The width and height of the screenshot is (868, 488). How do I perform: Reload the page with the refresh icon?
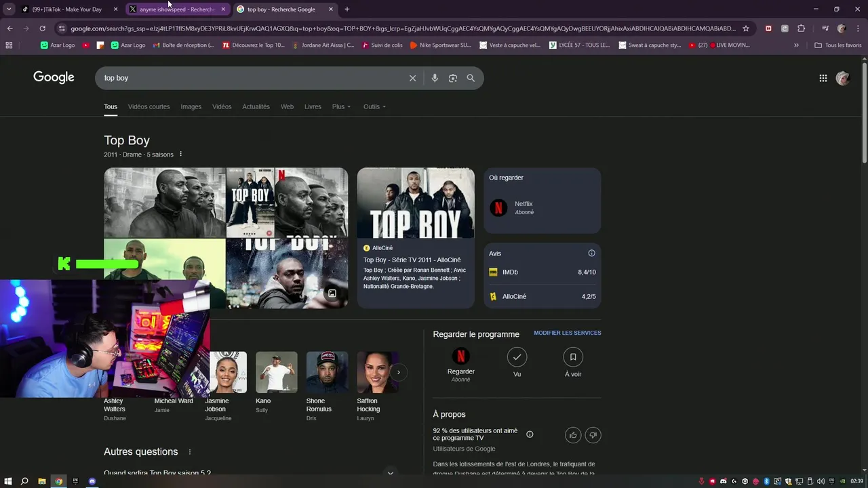[42, 28]
